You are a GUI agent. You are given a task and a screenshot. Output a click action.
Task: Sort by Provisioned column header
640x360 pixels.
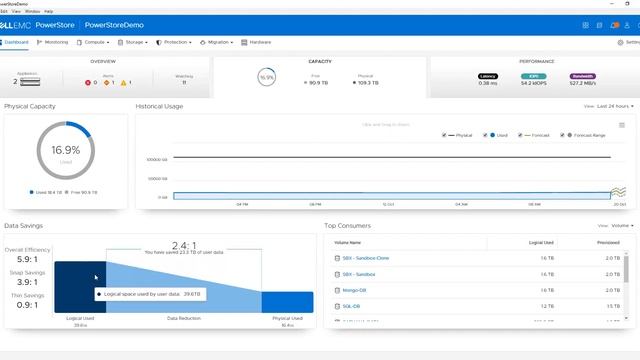tap(608, 243)
